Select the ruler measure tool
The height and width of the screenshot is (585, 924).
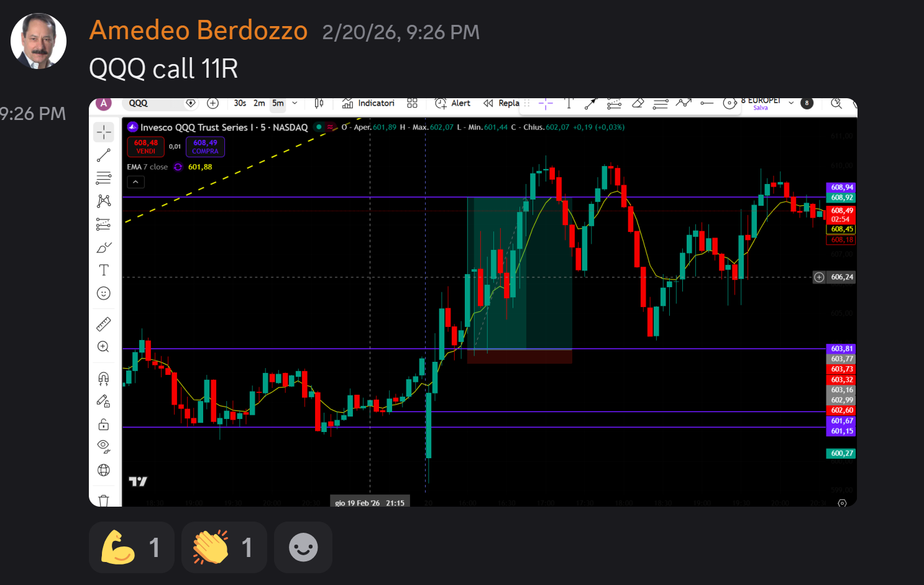(x=104, y=324)
